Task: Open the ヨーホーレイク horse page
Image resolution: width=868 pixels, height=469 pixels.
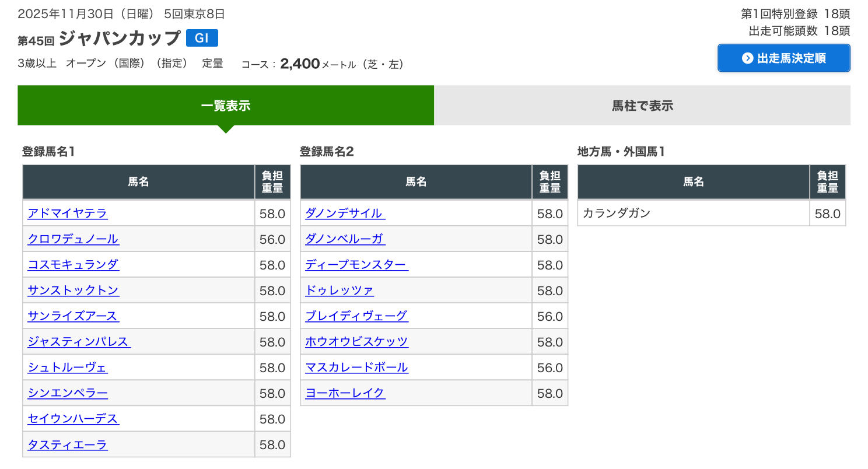Action: coord(345,393)
